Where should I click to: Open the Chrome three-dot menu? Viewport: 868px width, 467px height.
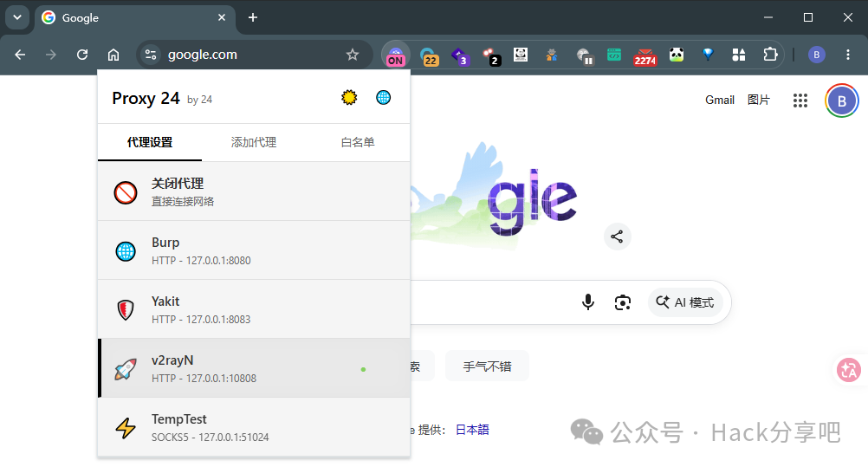pos(847,55)
